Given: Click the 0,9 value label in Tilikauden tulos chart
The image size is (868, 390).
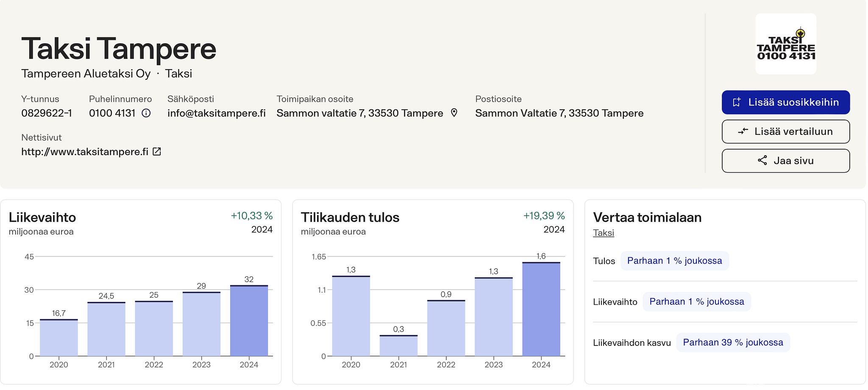Looking at the screenshot, I should 446,294.
